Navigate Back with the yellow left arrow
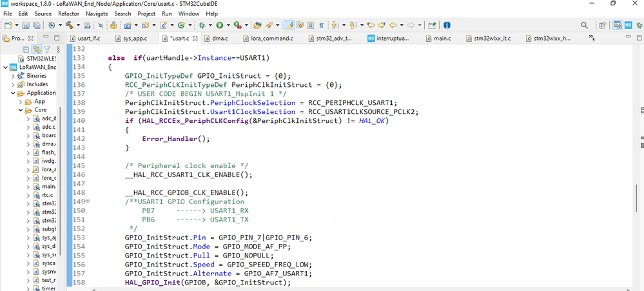This screenshot has height=291, width=644. point(393,26)
